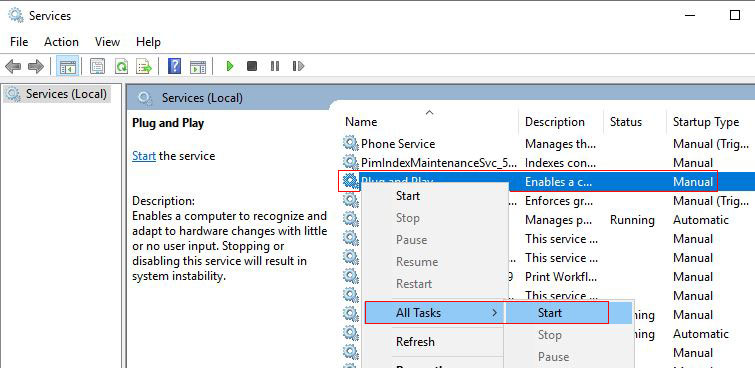The width and height of the screenshot is (755, 368).
Task: Choose Start in the All Tasks submenu
Action: (568, 313)
